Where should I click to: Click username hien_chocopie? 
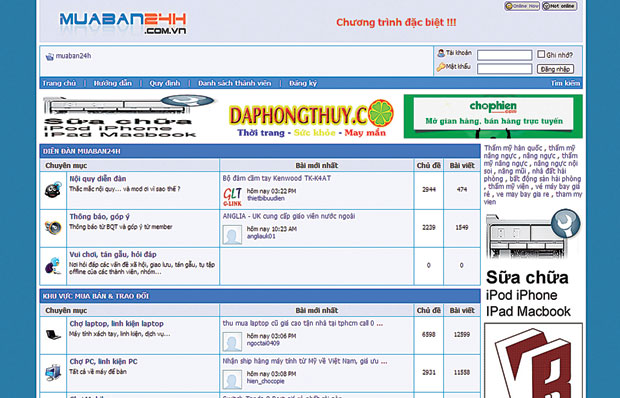(265, 381)
